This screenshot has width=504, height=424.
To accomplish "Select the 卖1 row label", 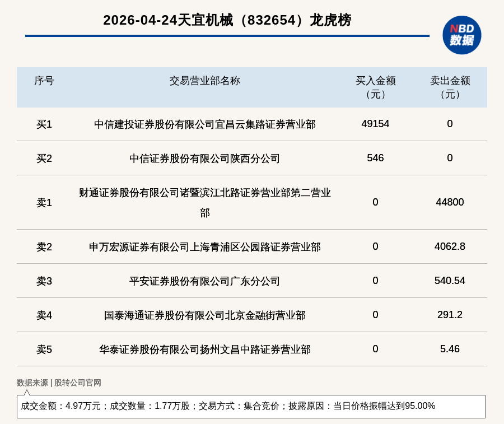I will (44, 203).
